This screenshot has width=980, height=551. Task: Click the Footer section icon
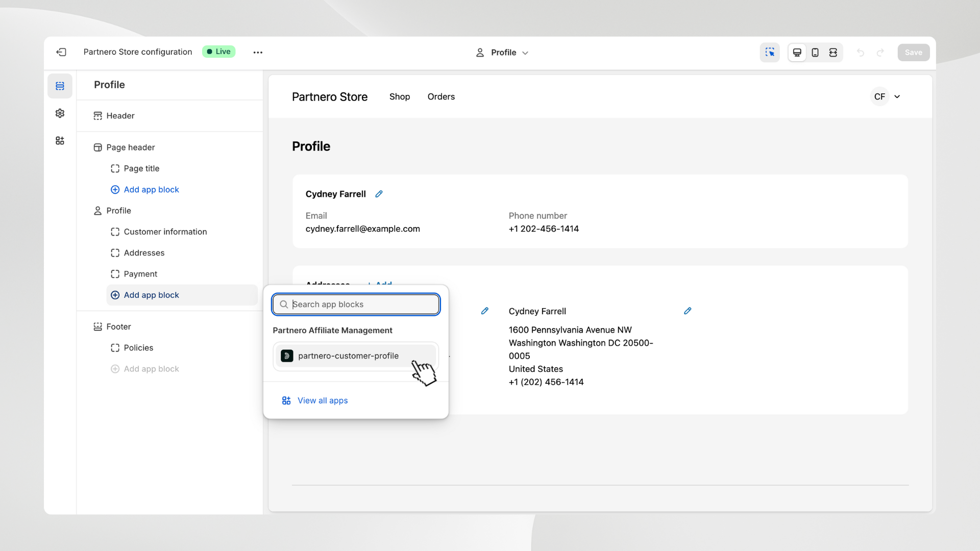click(97, 327)
